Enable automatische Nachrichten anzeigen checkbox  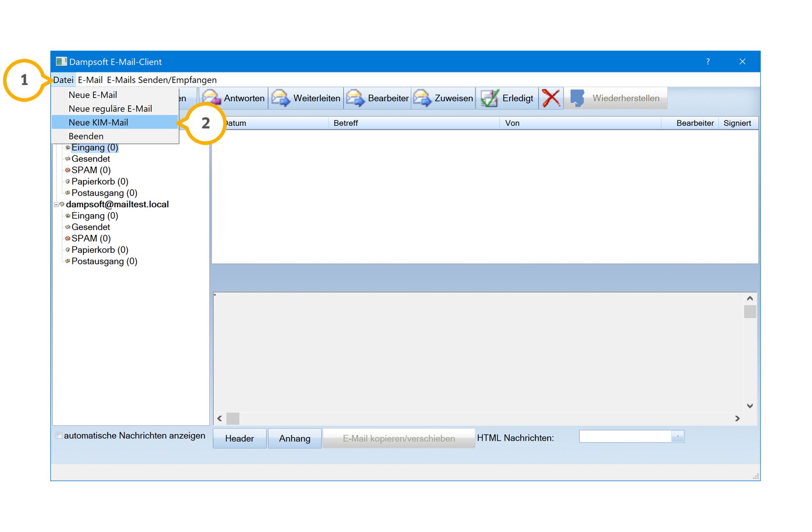click(x=59, y=436)
